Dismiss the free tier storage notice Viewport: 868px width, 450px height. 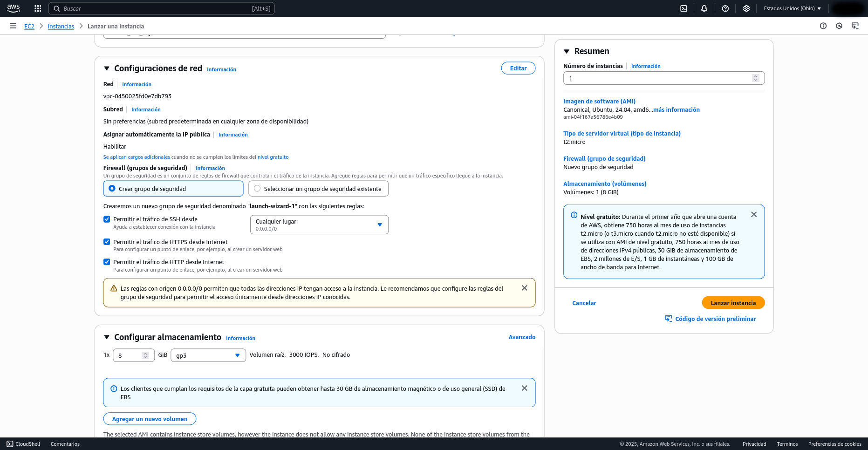[524, 388]
